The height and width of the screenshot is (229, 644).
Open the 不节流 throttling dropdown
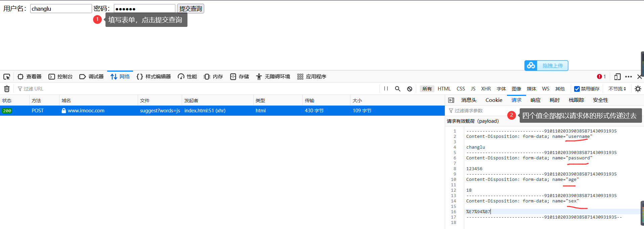coord(617,89)
